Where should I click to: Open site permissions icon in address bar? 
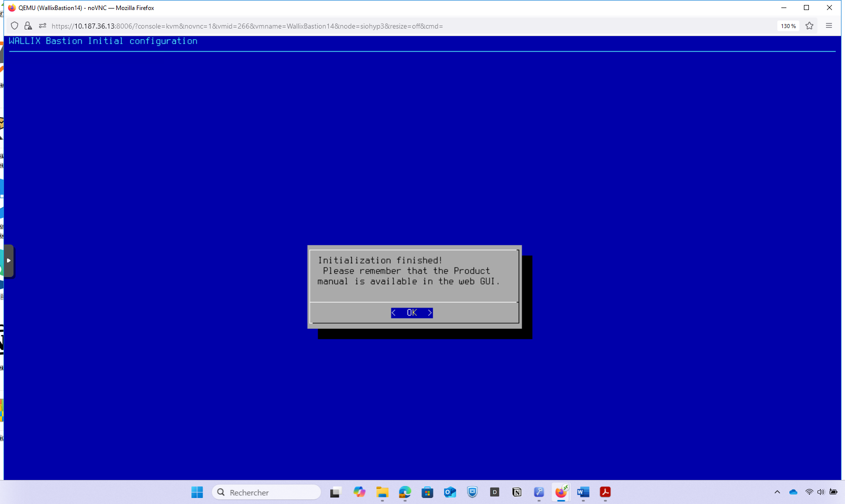42,26
